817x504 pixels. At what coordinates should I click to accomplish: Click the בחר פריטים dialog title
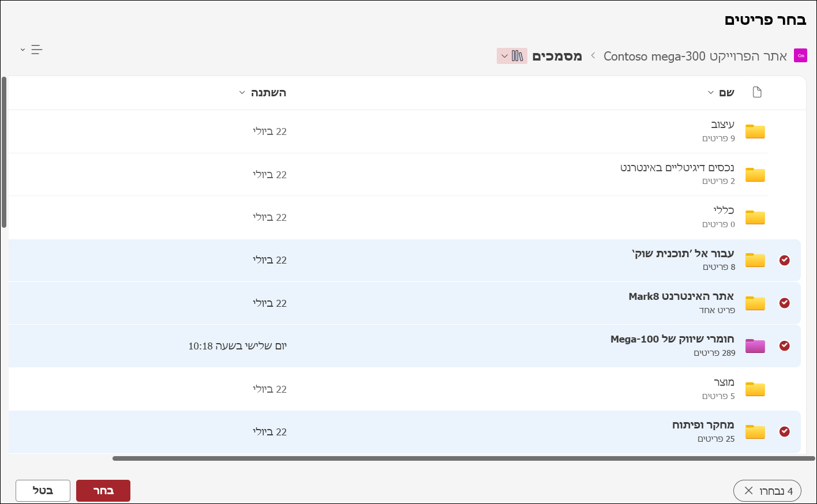pyautogui.click(x=765, y=20)
